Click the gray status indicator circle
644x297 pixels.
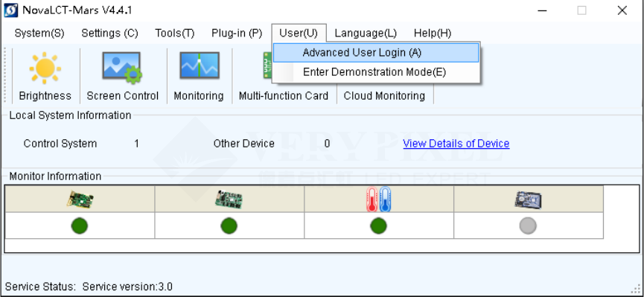click(528, 226)
